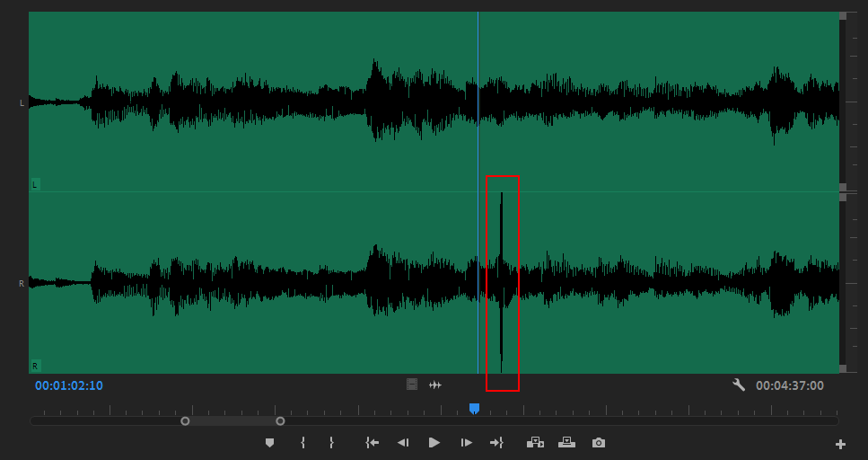The image size is (868, 460).
Task: Click the blue playhead timecode 00:01:02:10
Action: (69, 385)
